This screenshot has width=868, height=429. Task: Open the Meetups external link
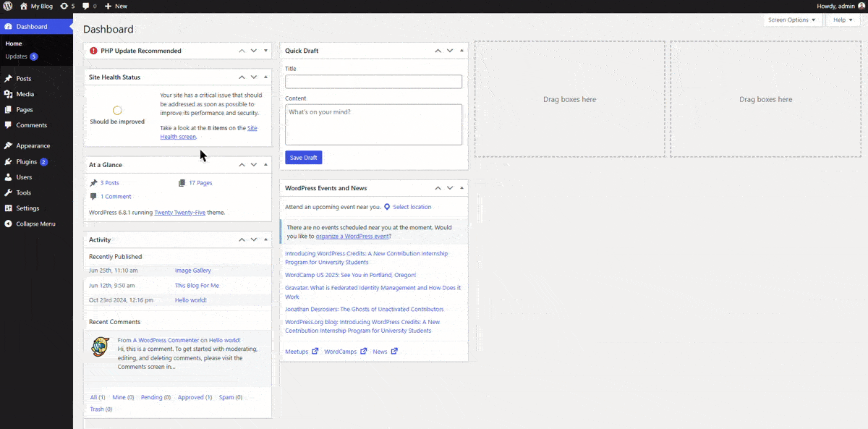(302, 352)
